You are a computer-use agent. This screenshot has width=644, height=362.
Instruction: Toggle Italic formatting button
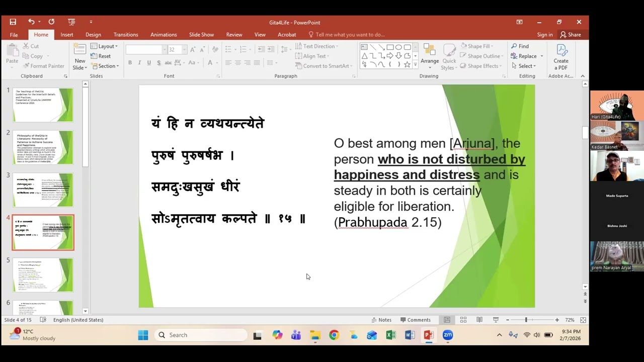click(x=139, y=63)
